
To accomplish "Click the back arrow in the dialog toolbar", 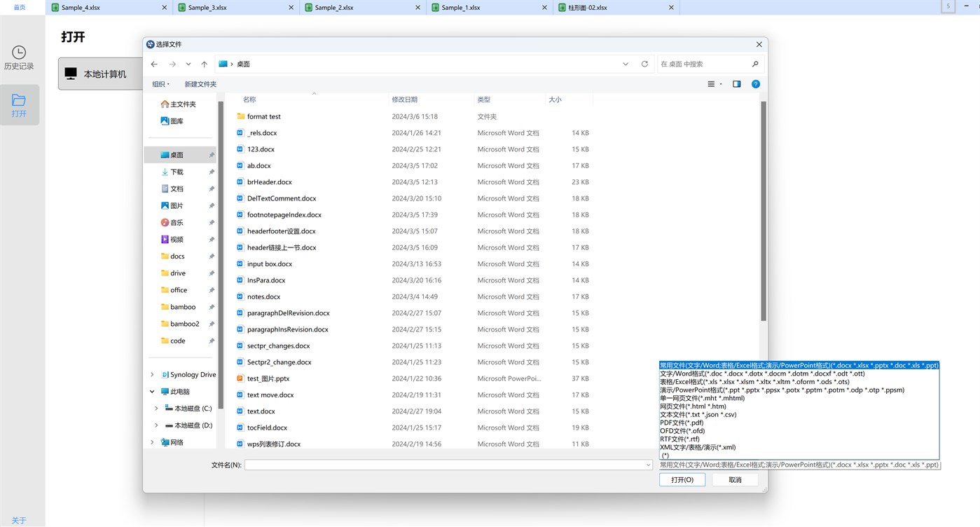I will (154, 63).
